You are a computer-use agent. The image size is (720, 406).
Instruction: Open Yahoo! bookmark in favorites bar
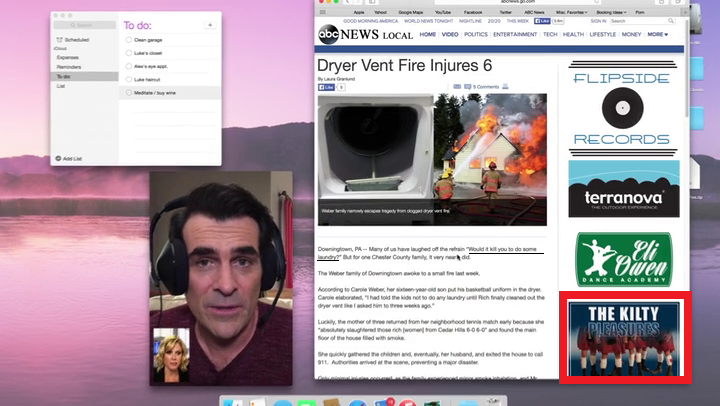tap(380, 12)
